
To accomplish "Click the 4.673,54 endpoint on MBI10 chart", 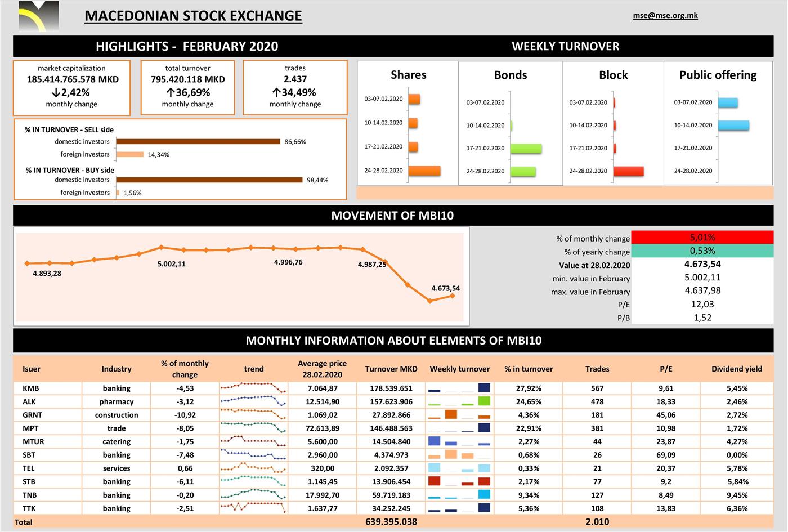I will [x=452, y=296].
